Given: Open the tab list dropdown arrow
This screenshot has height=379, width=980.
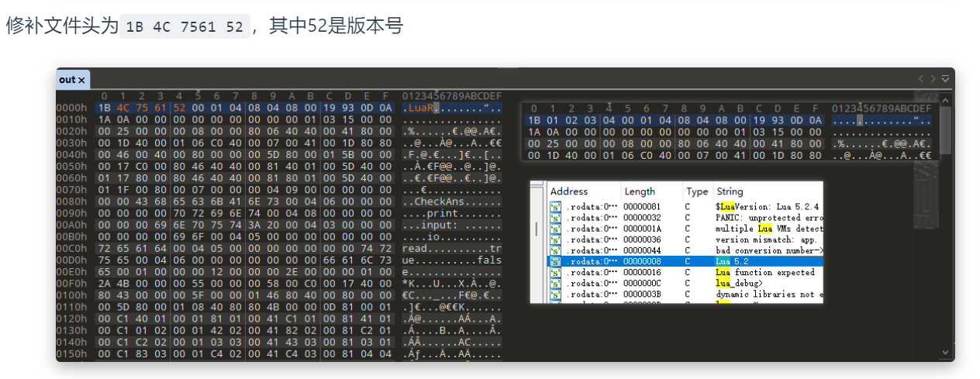Looking at the screenshot, I should click(945, 79).
